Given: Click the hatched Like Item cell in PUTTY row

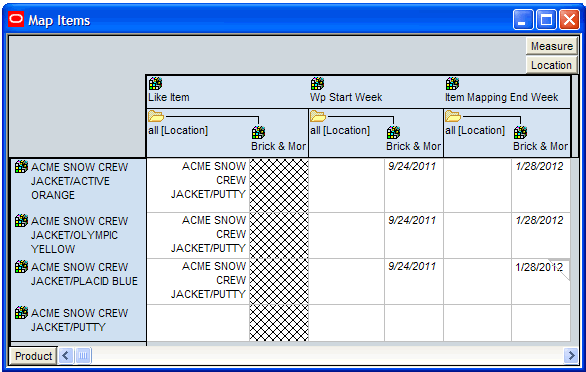Looking at the screenshot, I should pos(279,323).
